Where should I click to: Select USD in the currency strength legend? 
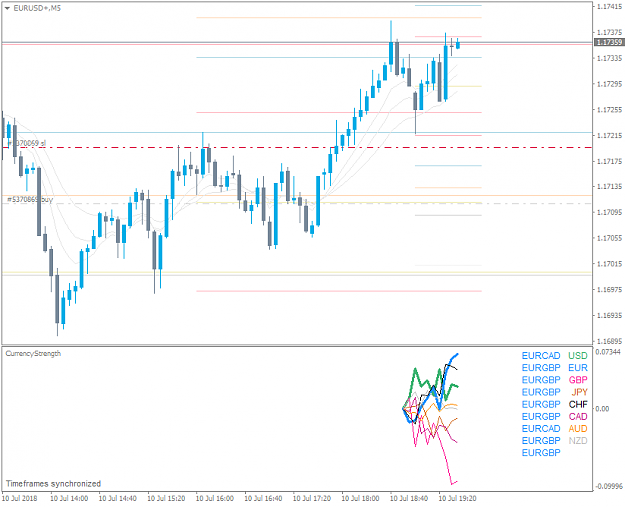coord(578,356)
